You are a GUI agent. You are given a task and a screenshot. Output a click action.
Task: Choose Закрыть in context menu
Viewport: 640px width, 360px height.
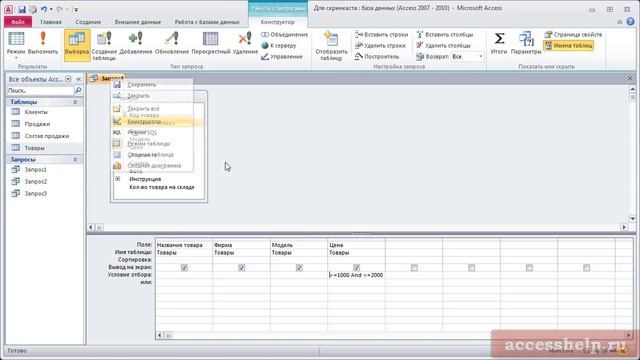coord(152,96)
